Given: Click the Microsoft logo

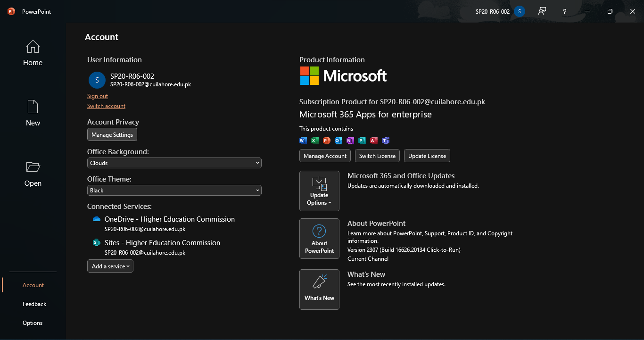Looking at the screenshot, I should pos(343,75).
